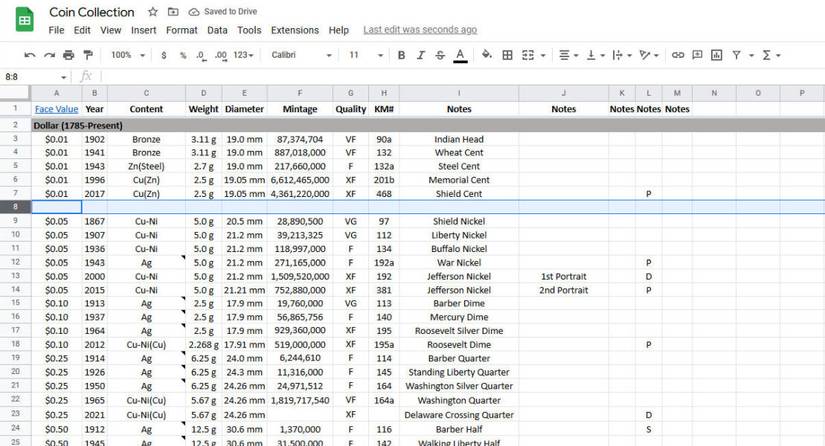825x446 pixels.
Task: Click the Undo icon in toolbar
Action: 30,55
